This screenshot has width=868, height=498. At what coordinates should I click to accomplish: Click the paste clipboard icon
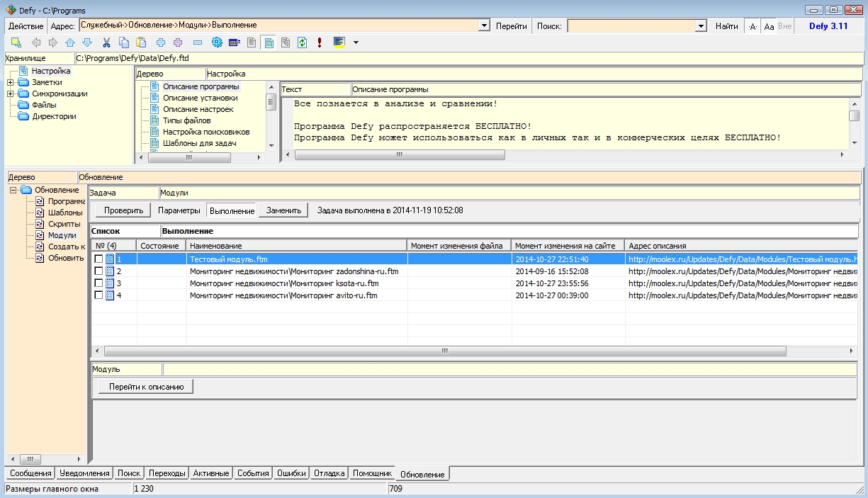[x=141, y=43]
